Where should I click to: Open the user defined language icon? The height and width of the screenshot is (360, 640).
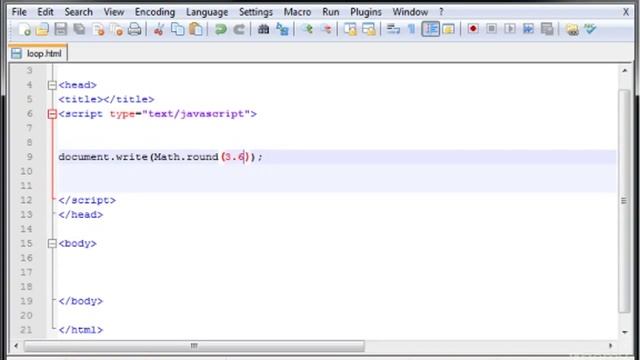[449, 29]
